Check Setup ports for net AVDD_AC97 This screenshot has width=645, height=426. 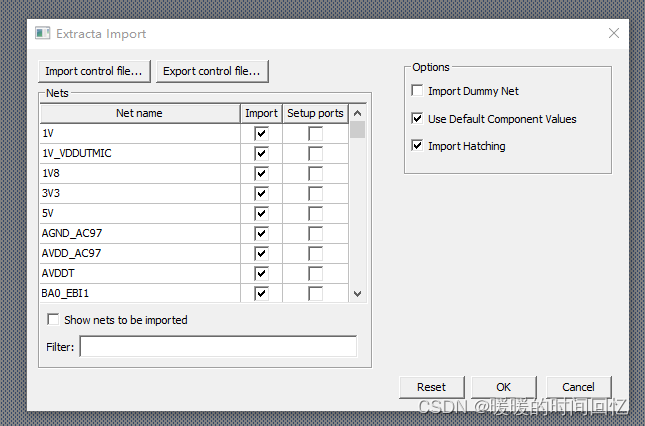point(316,254)
